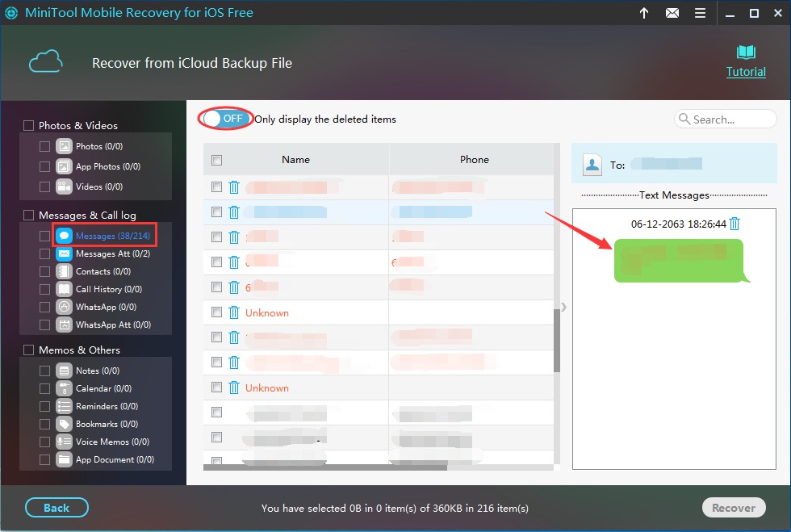Click the Reminders category icon
Screen dimensions: 791x532
point(64,406)
